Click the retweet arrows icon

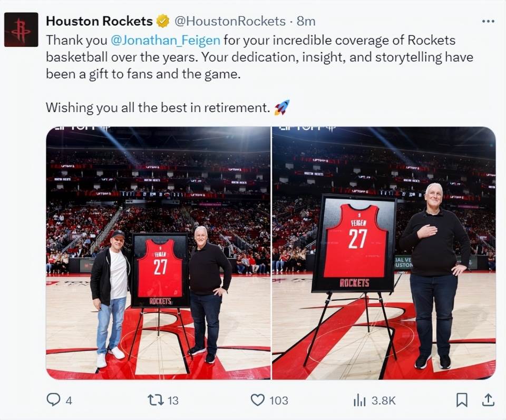(x=155, y=400)
